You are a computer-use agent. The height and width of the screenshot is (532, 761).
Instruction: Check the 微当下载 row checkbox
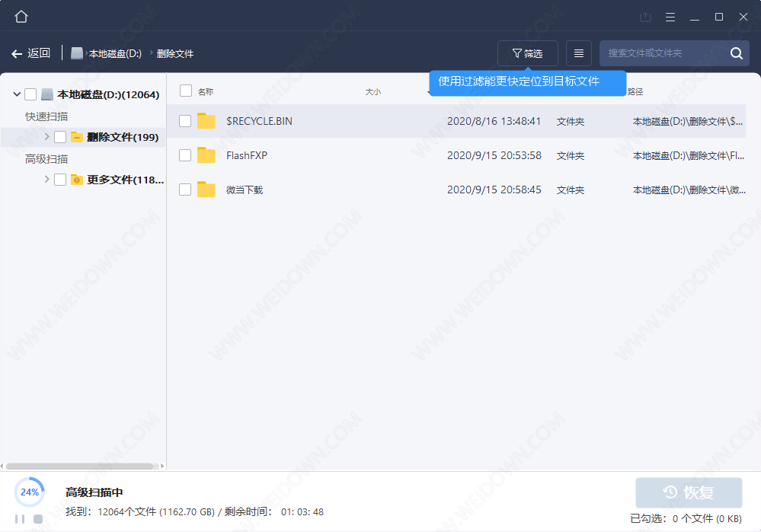pos(185,190)
